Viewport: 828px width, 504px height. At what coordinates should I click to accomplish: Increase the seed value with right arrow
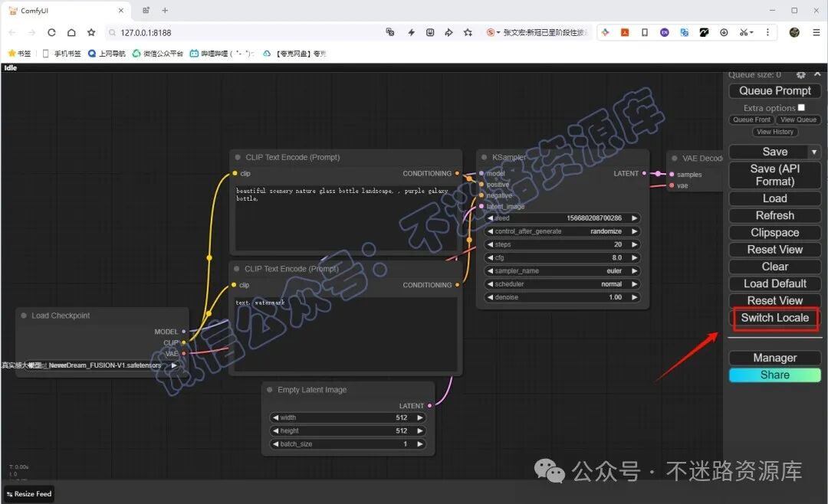pyautogui.click(x=634, y=218)
